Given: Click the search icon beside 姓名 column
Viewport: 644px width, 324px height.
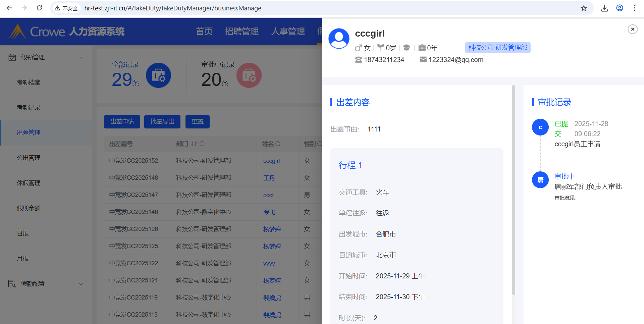Looking at the screenshot, I should click(x=278, y=144).
